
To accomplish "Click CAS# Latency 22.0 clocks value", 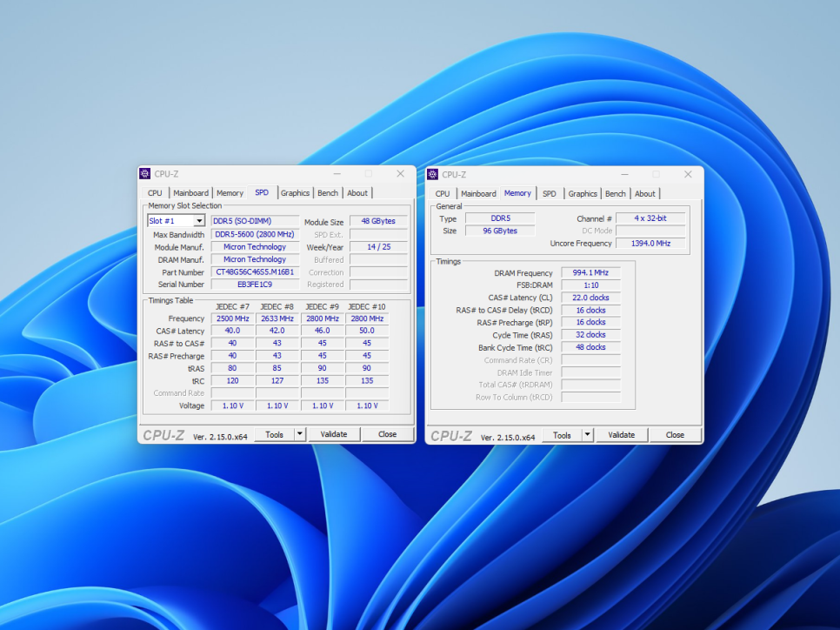I will 591,298.
